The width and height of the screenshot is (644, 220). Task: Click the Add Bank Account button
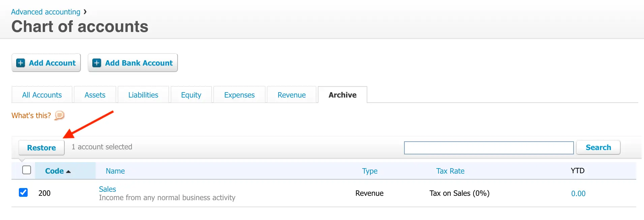pos(133,63)
